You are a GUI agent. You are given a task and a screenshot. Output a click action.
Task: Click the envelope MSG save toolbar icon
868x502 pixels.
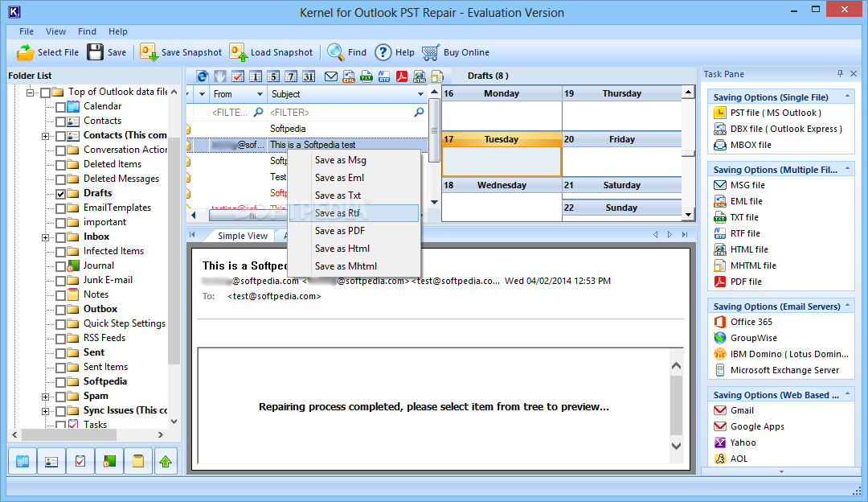(x=331, y=76)
